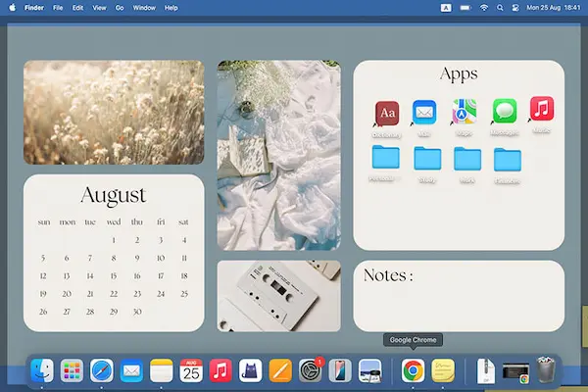
Task: Open the Go menu
Action: point(120,8)
